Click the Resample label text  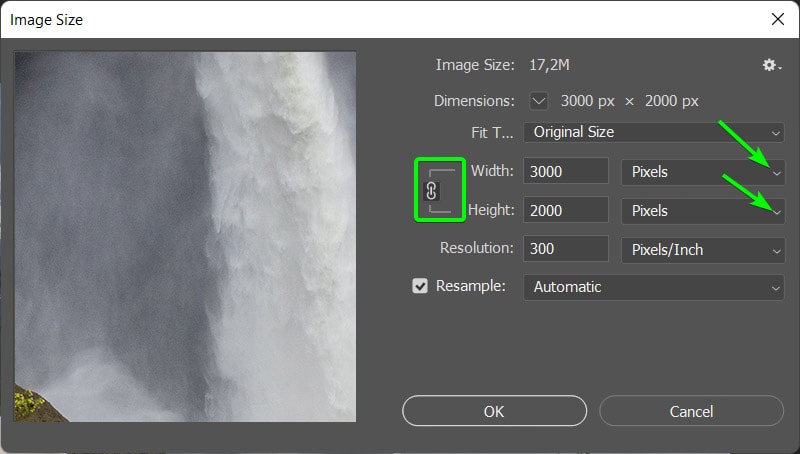(x=468, y=286)
